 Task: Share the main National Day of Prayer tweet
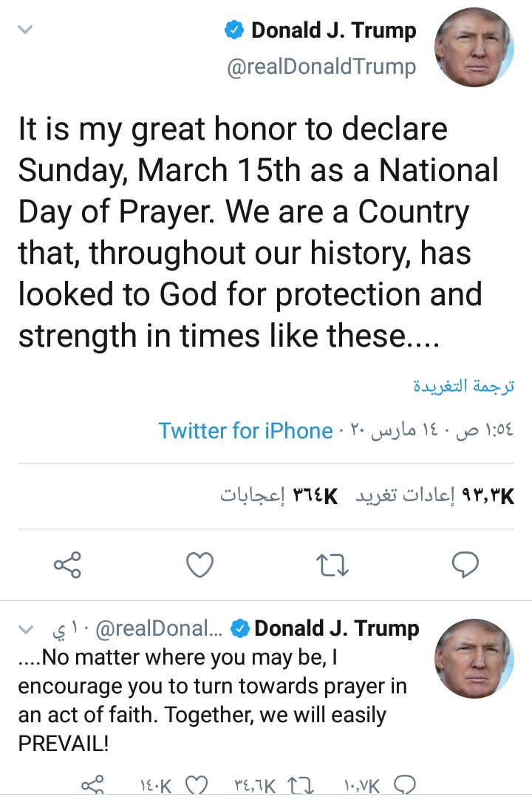click(69, 566)
